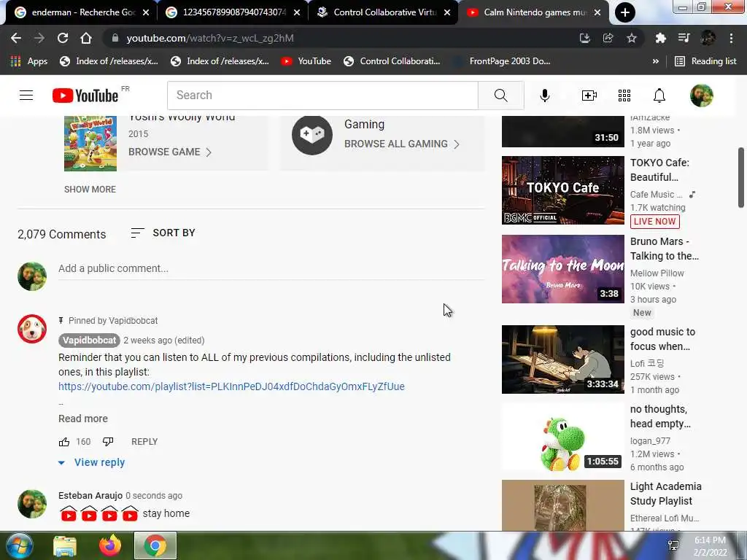Viewport: 747px width, 560px height.
Task: Open the Apps bookmarks shortcut
Action: [28, 61]
